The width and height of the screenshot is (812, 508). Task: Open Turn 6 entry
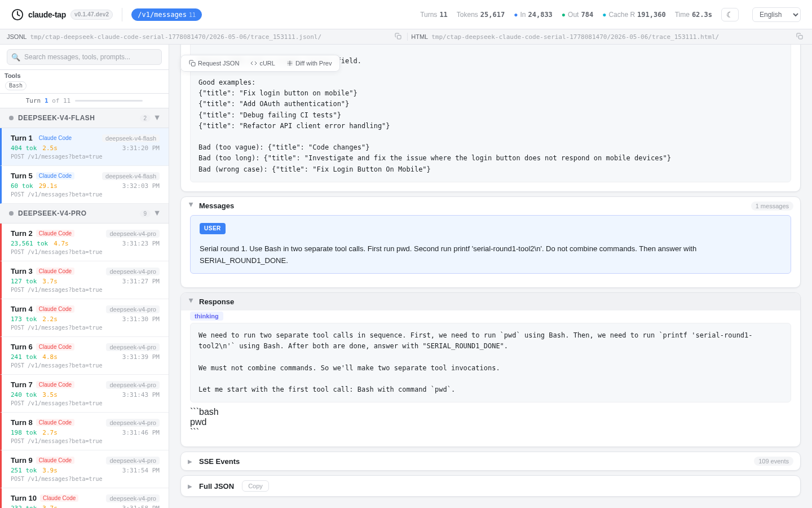coord(85,356)
